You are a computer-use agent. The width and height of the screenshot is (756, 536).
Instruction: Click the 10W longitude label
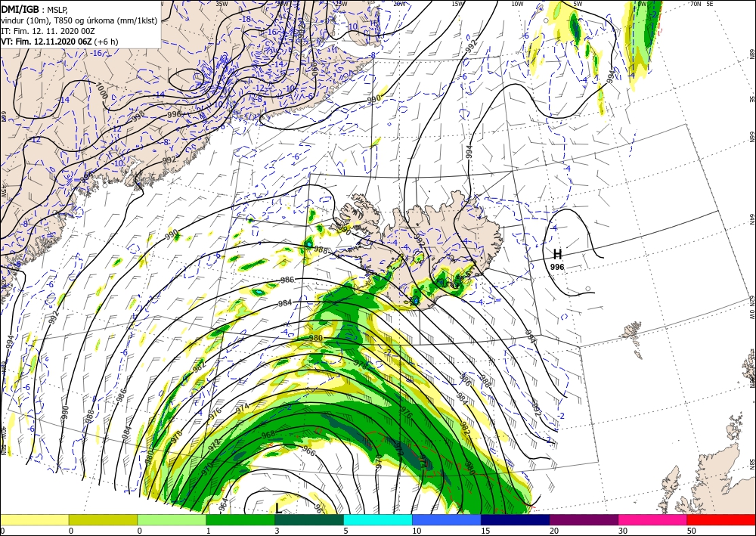click(x=517, y=3)
